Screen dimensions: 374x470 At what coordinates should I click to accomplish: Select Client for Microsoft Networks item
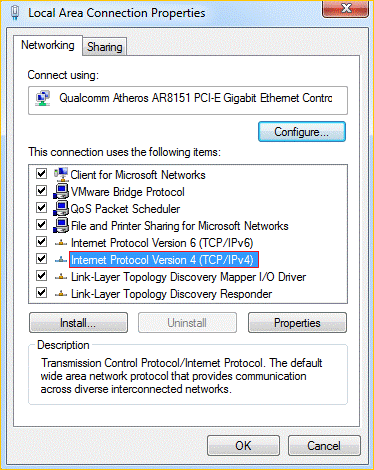coord(138,175)
